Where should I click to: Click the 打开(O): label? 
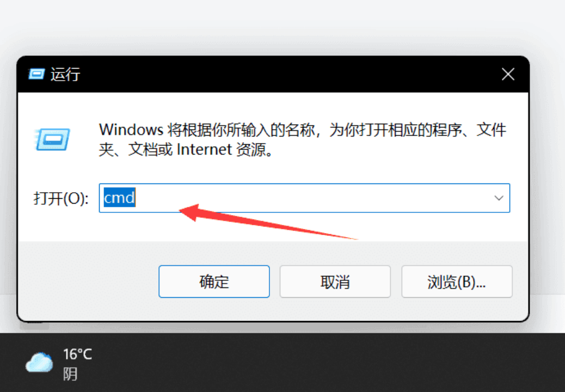point(61,199)
